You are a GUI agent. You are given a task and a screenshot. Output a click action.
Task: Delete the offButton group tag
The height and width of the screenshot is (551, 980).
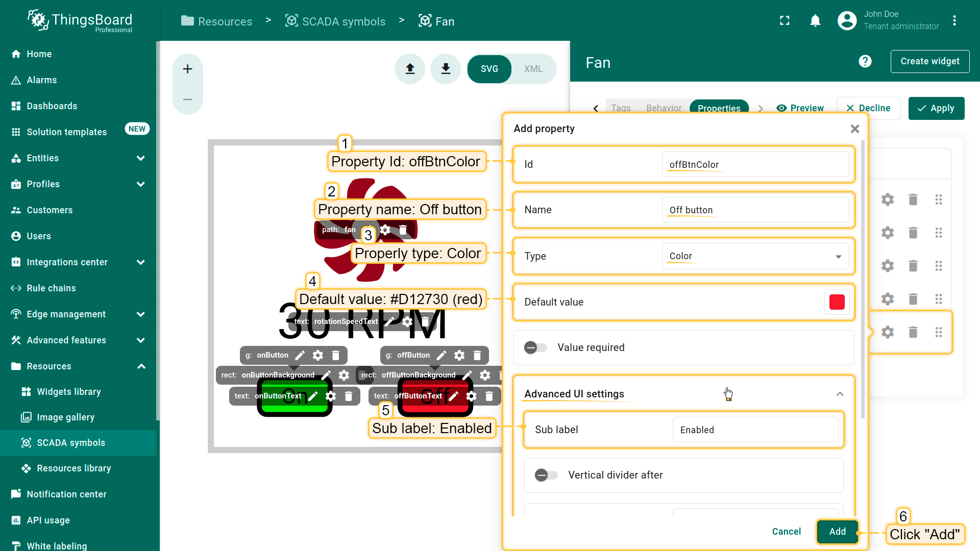477,355
